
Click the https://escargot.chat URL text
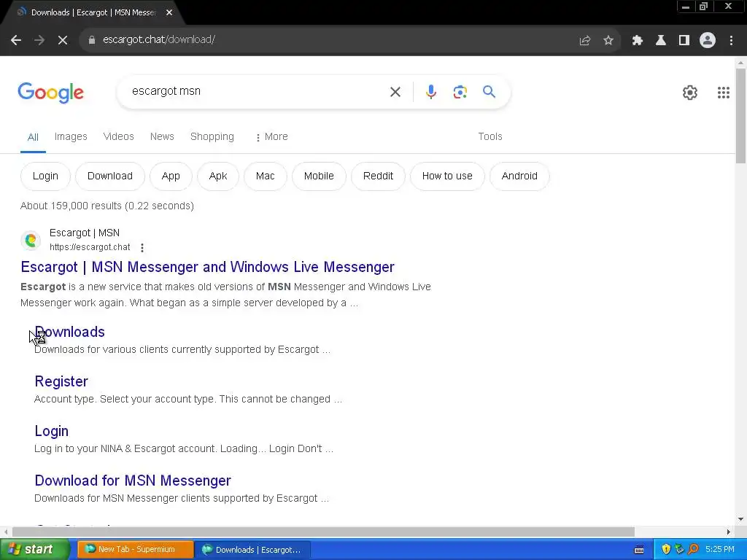90,247
